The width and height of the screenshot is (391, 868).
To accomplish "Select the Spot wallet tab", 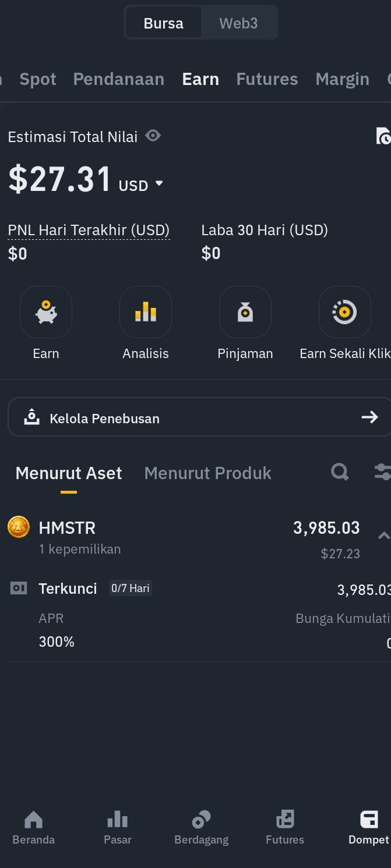I will point(38,79).
